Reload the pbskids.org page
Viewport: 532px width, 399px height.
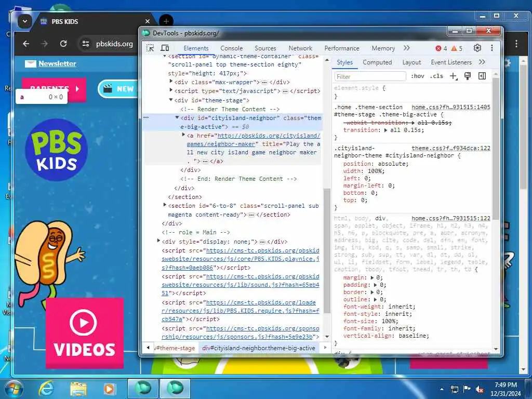click(x=63, y=44)
